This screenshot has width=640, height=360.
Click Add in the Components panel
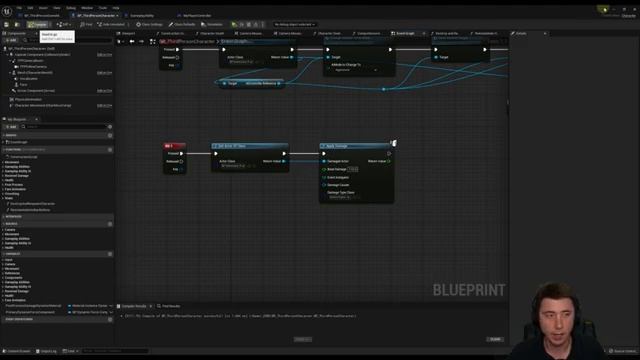(x=11, y=40)
